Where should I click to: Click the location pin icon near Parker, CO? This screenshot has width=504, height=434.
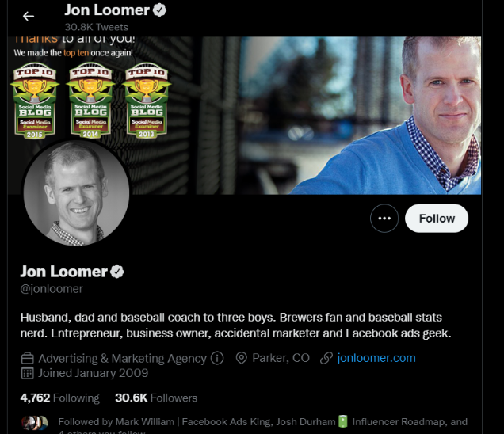tap(241, 358)
